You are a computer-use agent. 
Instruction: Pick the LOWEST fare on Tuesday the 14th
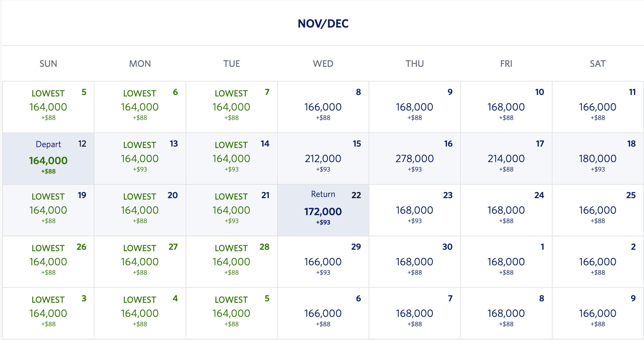[x=231, y=159]
